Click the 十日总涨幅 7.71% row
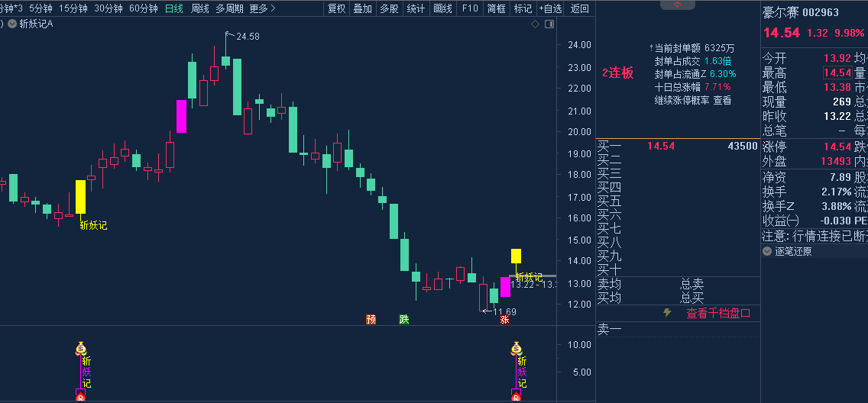 (692, 87)
